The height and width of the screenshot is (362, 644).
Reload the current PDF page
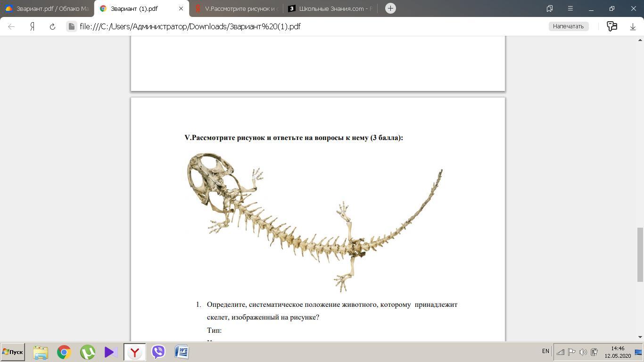[52, 26]
